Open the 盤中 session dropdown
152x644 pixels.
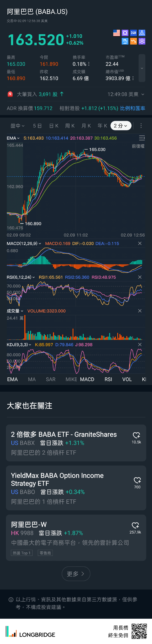click(17, 126)
